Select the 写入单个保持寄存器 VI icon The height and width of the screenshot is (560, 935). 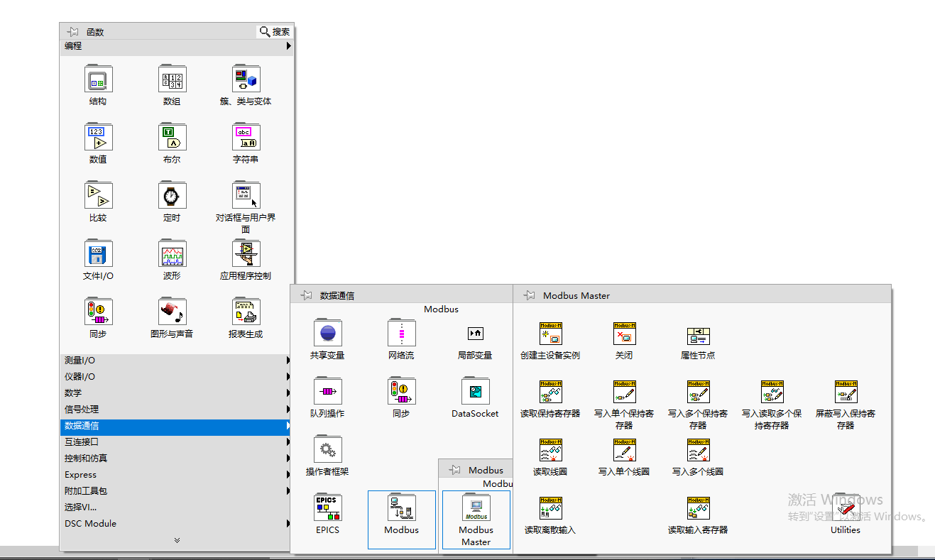coord(624,392)
